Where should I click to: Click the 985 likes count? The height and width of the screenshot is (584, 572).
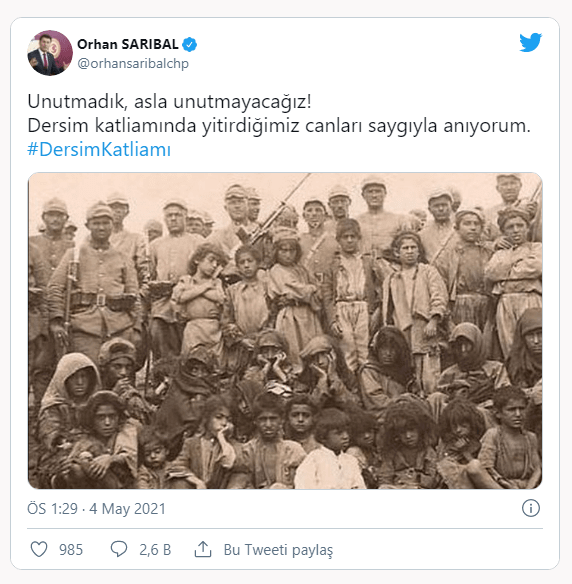[x=71, y=550]
